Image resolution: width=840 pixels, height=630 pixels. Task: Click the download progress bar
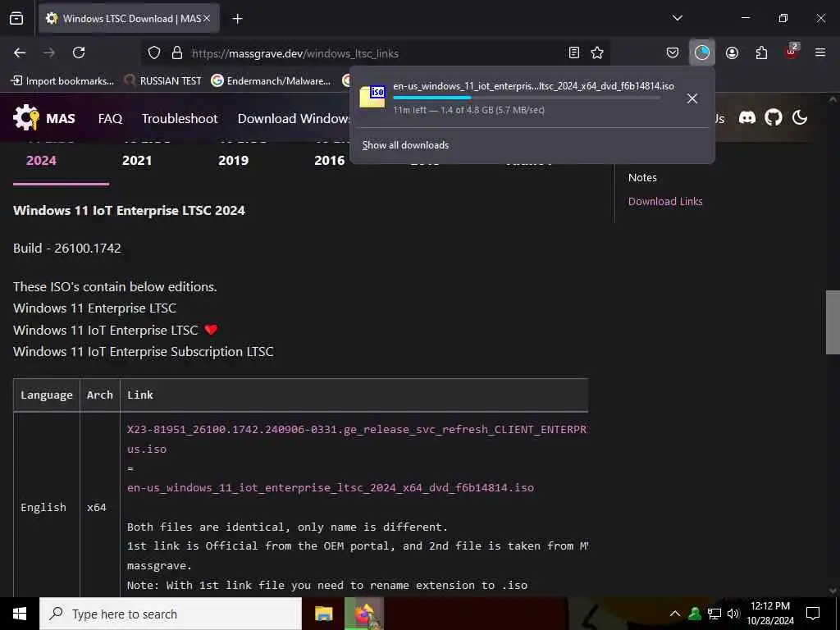coord(526,98)
